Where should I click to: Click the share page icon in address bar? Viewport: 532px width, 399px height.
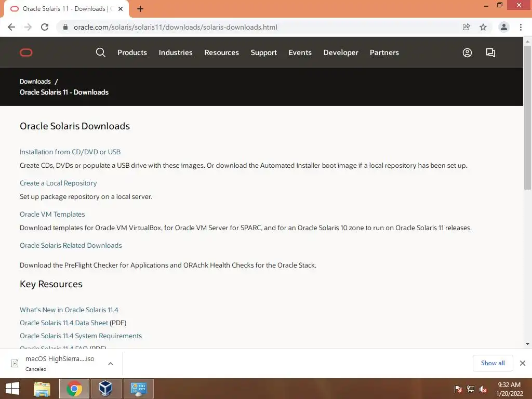pos(467,27)
